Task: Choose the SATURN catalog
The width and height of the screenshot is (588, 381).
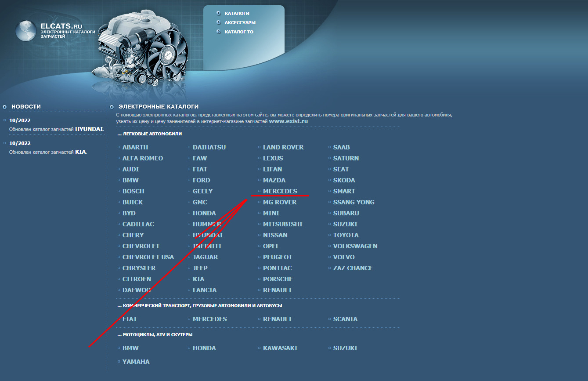Action: (346, 158)
